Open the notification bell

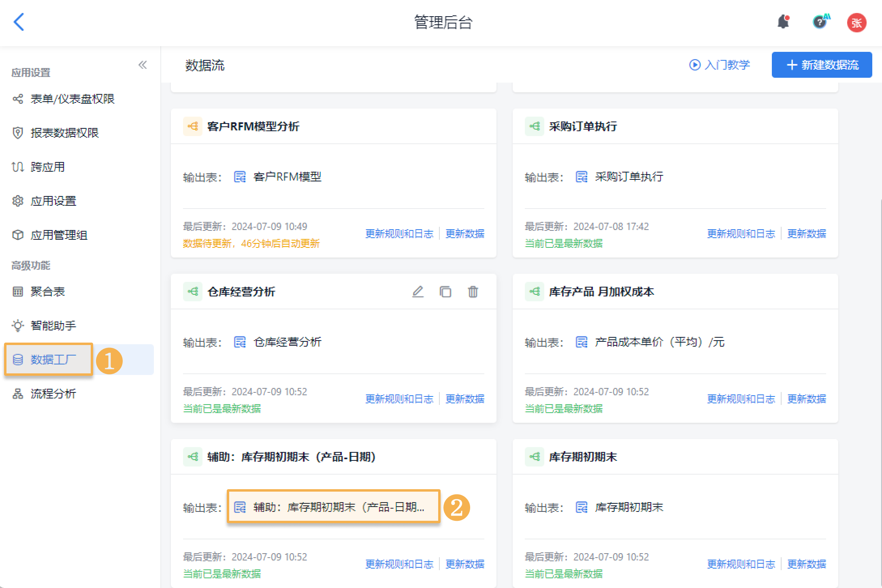(783, 22)
